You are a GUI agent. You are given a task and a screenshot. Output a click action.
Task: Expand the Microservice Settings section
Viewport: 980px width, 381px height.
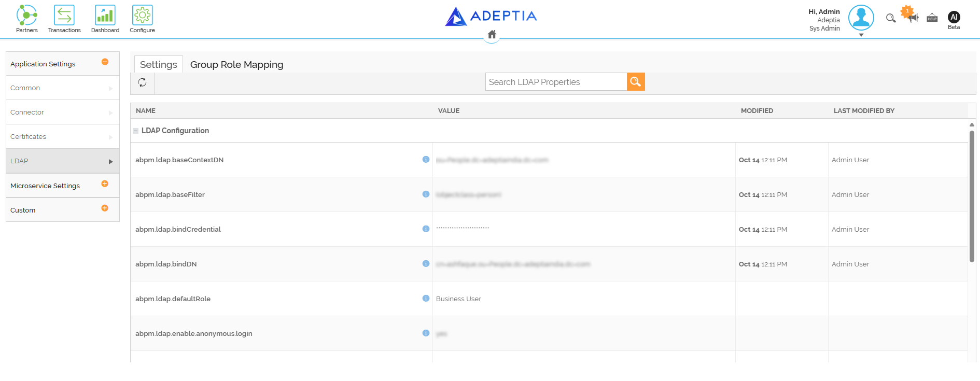pos(105,184)
